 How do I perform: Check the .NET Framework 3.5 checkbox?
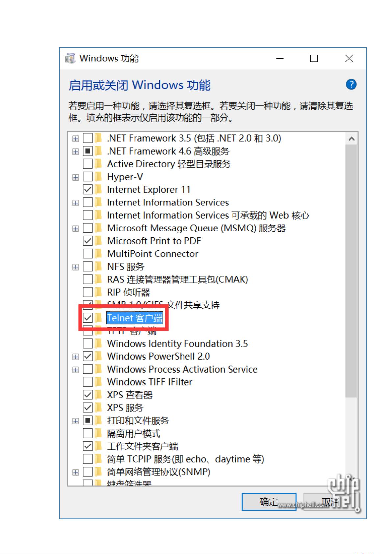click(87, 138)
